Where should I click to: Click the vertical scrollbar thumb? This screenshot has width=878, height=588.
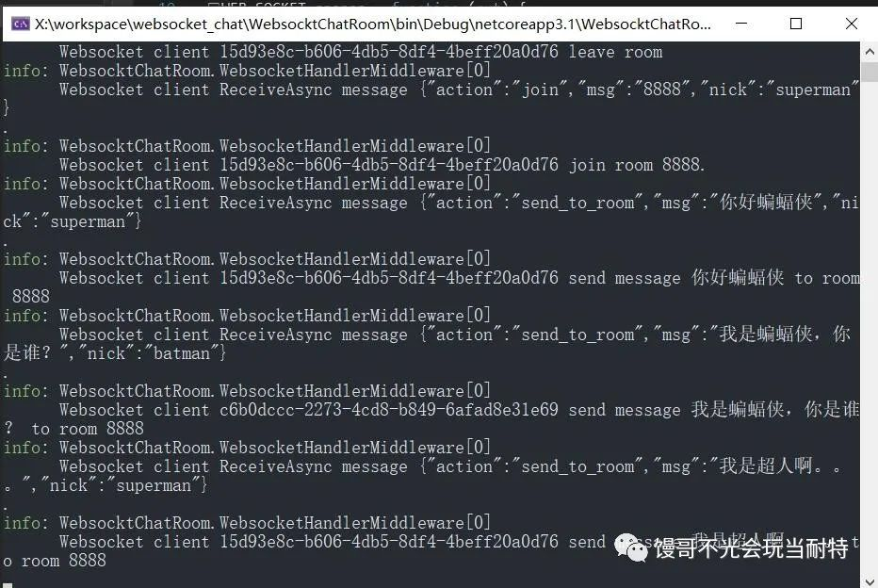pos(869,72)
